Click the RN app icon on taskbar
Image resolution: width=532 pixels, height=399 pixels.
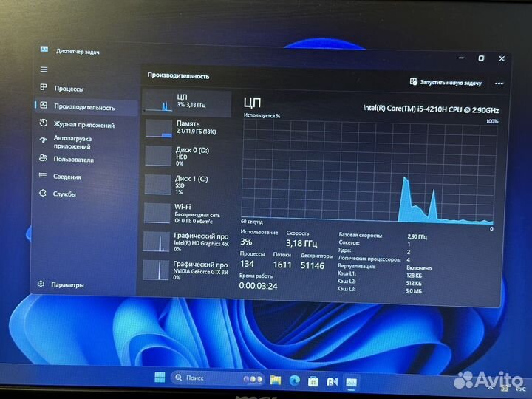tap(332, 382)
